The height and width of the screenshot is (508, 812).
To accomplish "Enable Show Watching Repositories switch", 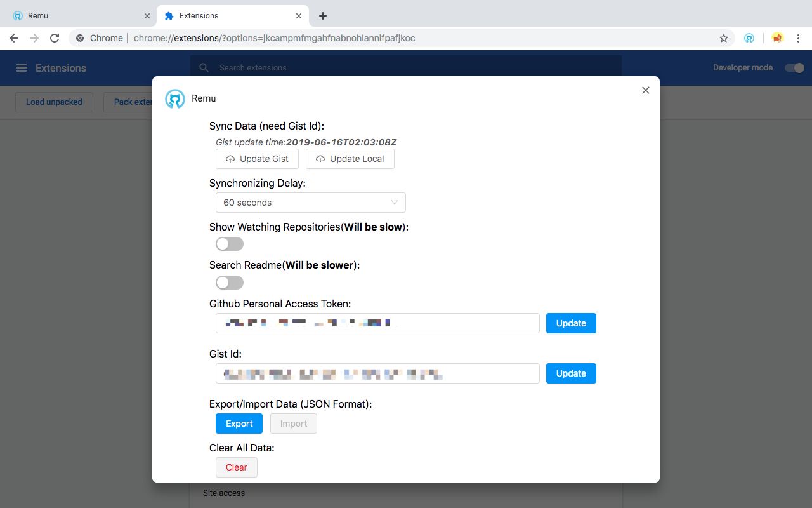I will pyautogui.click(x=230, y=244).
